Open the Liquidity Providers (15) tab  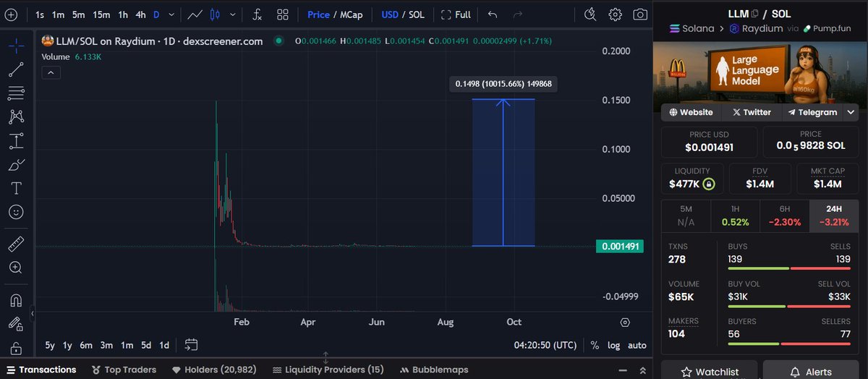coord(328,370)
